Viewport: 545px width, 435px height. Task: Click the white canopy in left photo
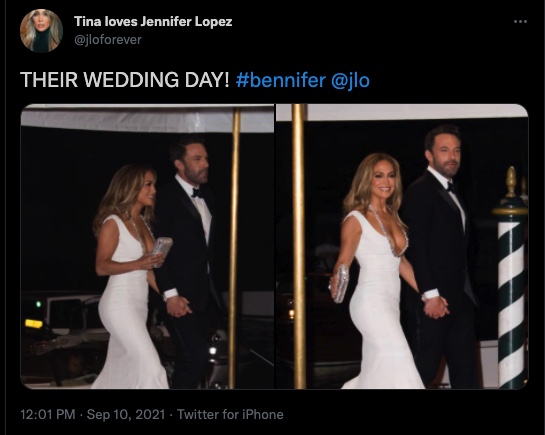pyautogui.click(x=147, y=119)
